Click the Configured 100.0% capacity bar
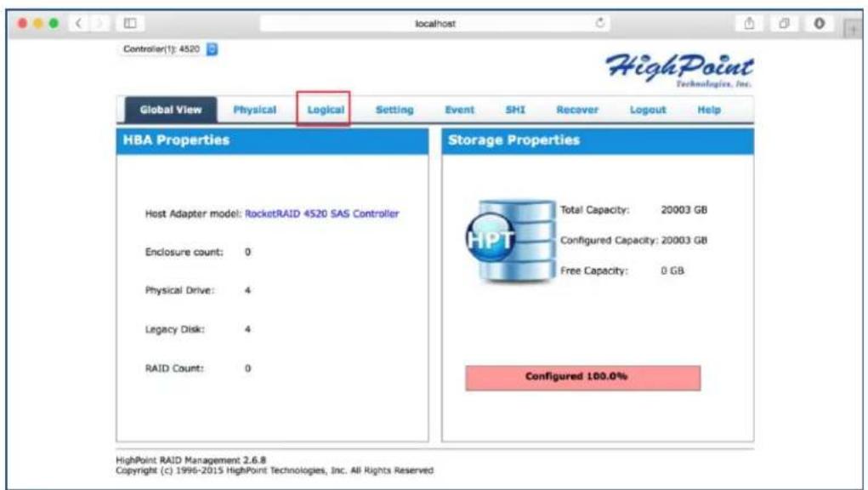The image size is (868, 490). [x=583, y=378]
